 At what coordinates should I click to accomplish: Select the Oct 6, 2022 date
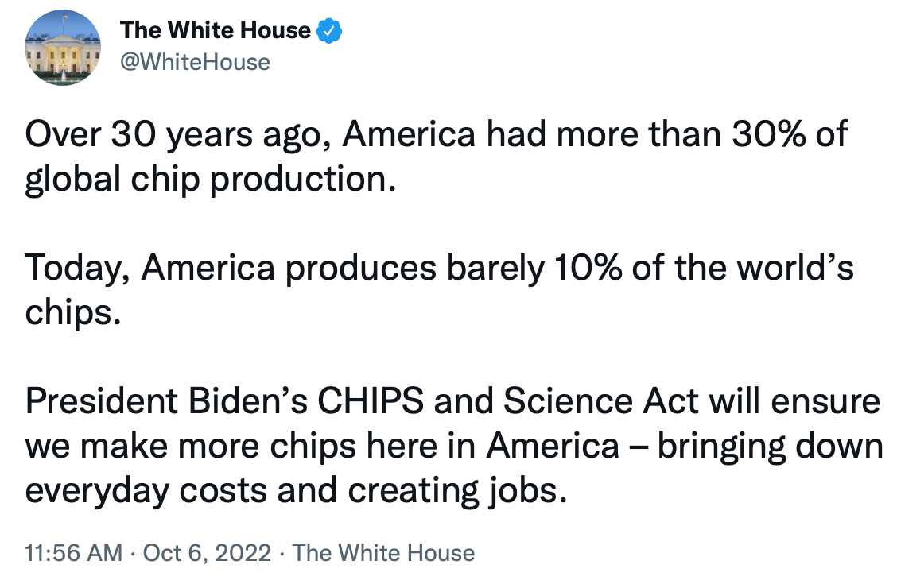click(x=207, y=552)
